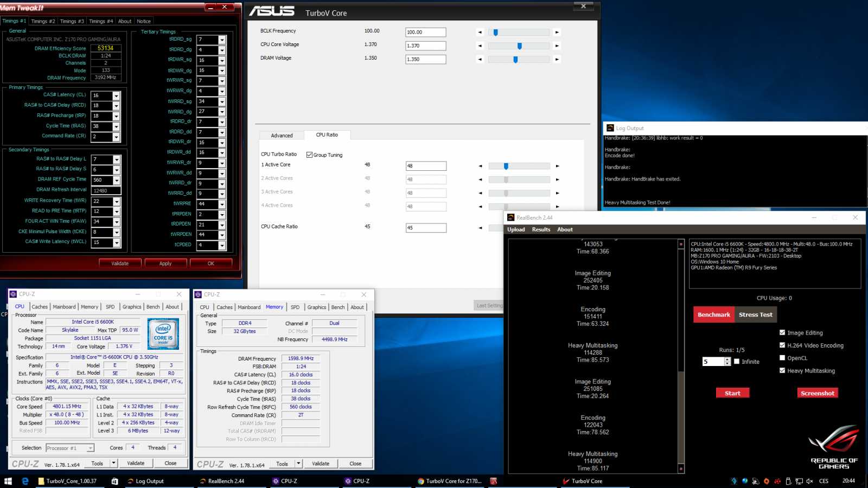Open Mainboard tab in left CPU-Z window

[x=64, y=307]
